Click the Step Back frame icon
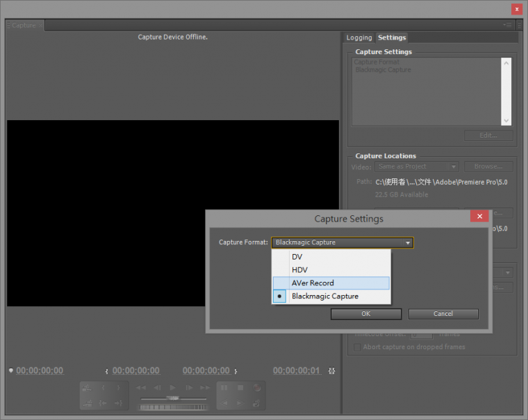 [x=157, y=387]
